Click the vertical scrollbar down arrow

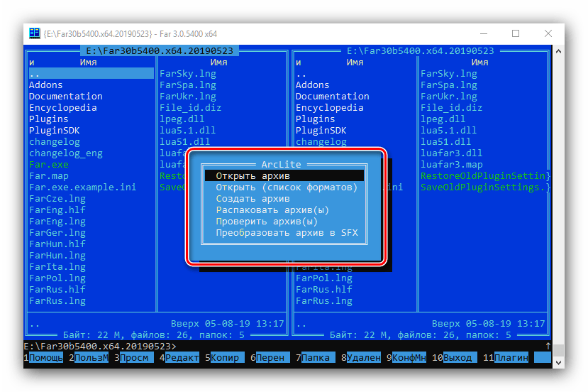[x=558, y=363]
